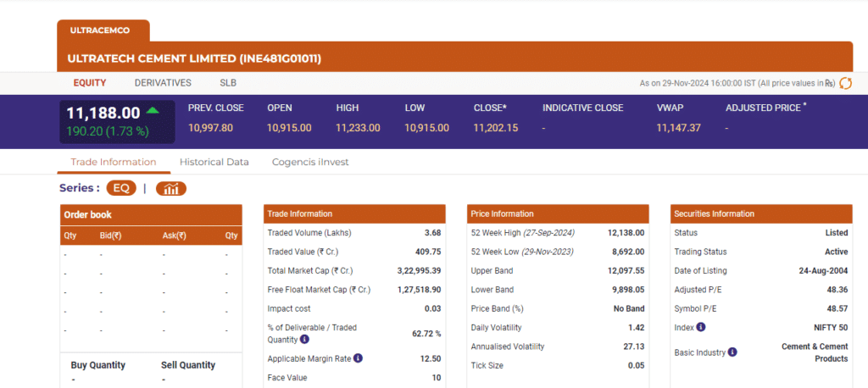This screenshot has height=388, width=868.
Task: Open the Historical Data tab
Action: pos(214,162)
